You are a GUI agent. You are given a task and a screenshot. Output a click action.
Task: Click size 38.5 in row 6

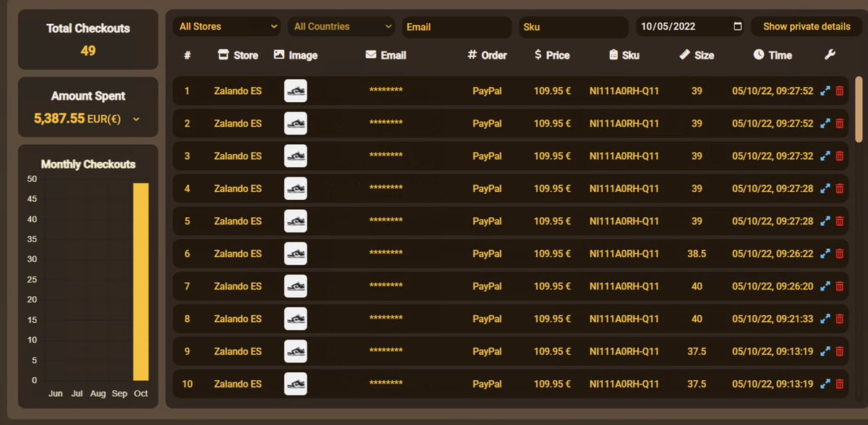(x=697, y=254)
